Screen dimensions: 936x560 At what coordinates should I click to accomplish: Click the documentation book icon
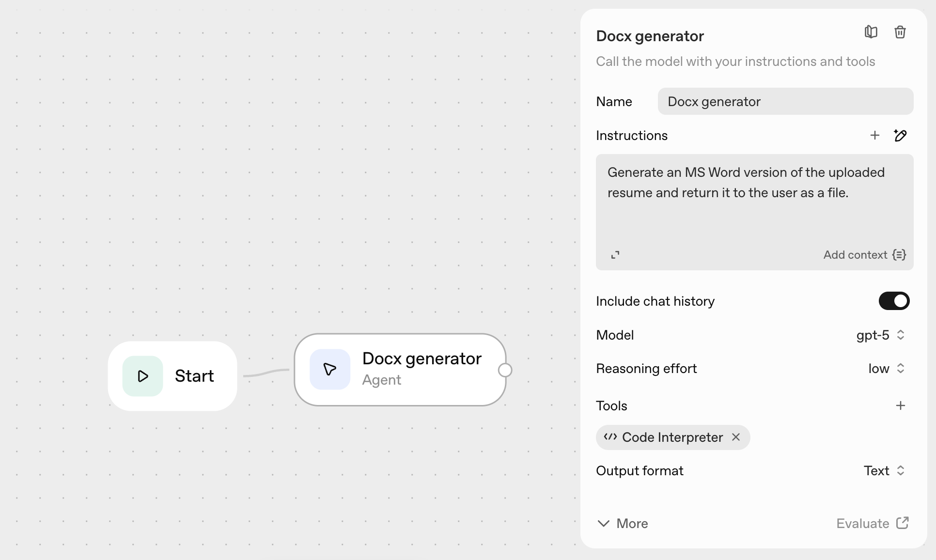pyautogui.click(x=871, y=32)
